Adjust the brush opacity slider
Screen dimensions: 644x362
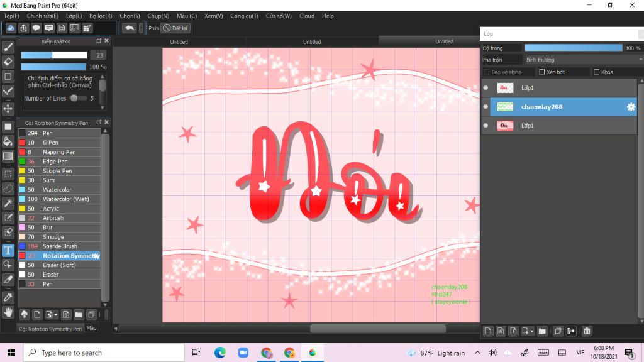(x=54, y=67)
